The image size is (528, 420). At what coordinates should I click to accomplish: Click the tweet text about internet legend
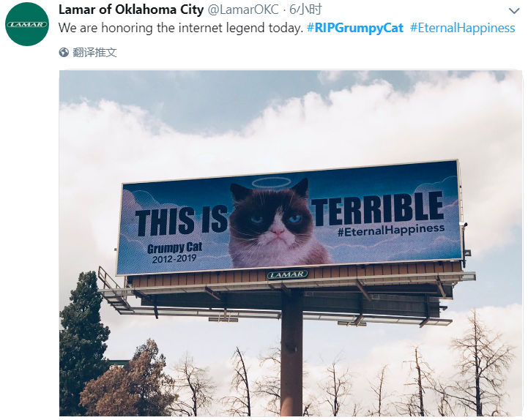click(x=181, y=28)
